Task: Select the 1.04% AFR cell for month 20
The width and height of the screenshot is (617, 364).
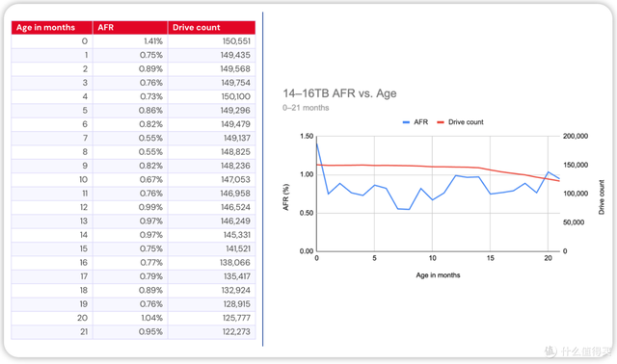Action: [x=130, y=318]
